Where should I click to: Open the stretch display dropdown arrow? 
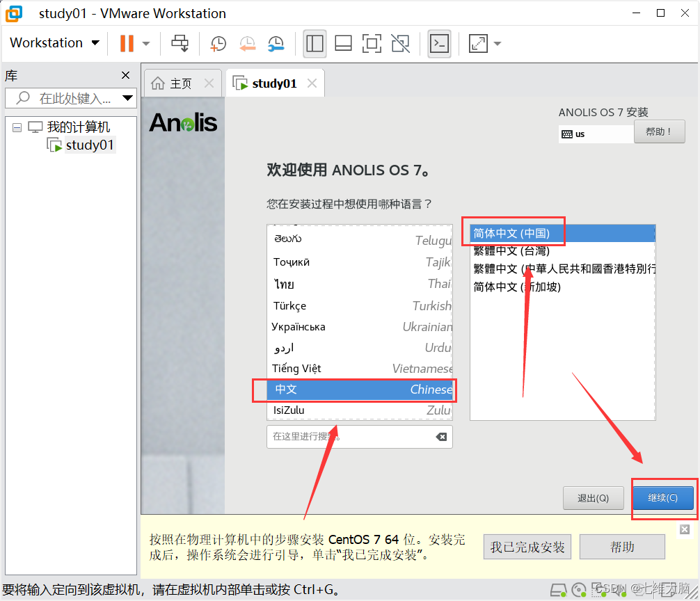pos(498,44)
